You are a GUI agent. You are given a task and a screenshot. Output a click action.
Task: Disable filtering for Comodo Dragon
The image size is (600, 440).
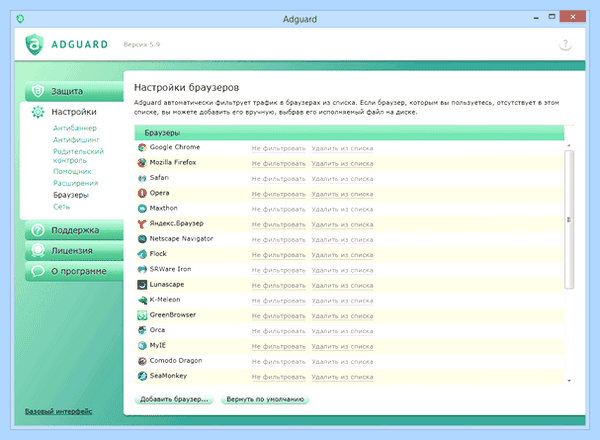pos(279,362)
